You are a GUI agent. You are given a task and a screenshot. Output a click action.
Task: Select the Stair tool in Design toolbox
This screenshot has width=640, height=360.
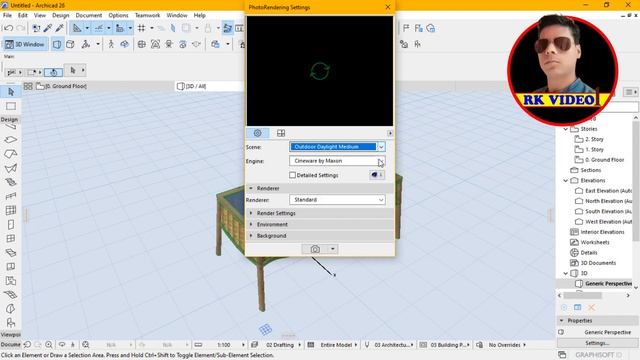[11, 182]
